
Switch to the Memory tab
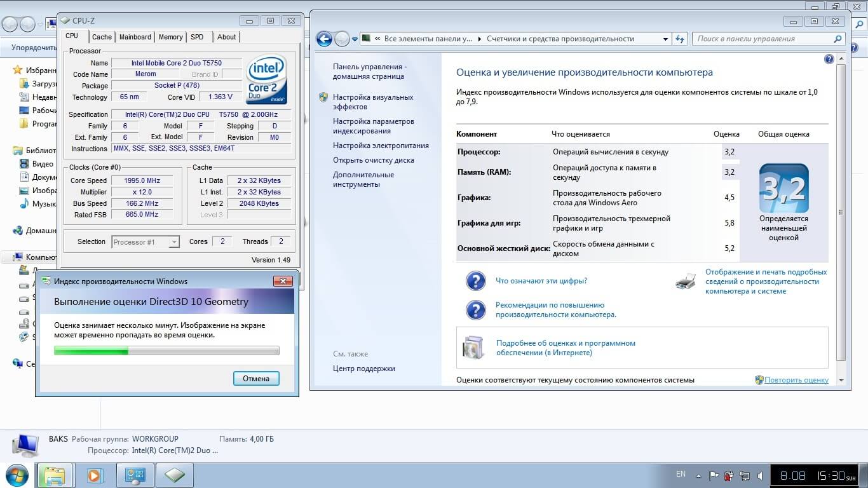tap(170, 37)
